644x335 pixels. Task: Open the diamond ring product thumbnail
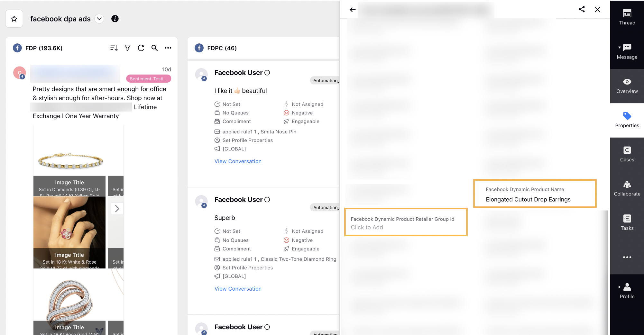(x=69, y=232)
